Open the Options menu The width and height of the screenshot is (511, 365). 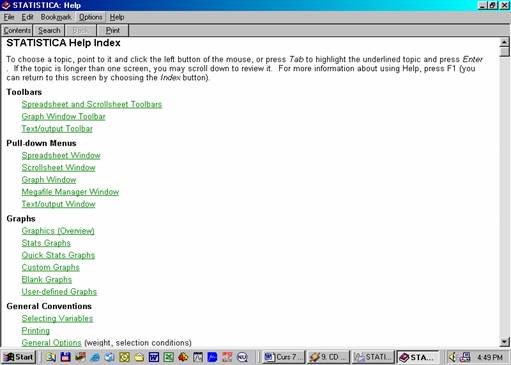click(x=91, y=17)
